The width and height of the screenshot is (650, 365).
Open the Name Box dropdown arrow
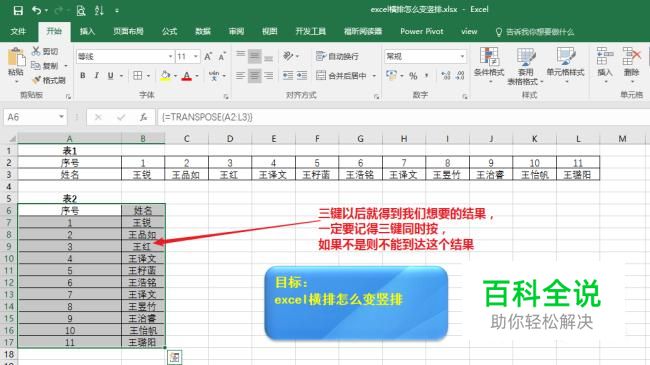[61, 117]
